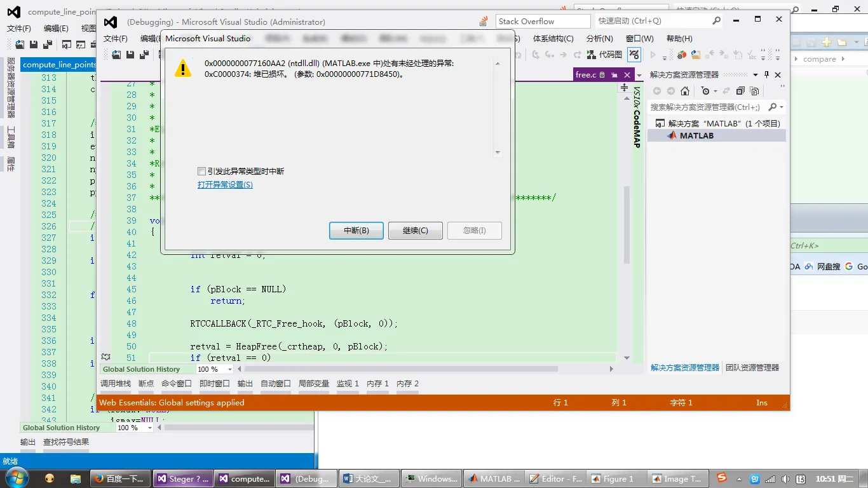The height and width of the screenshot is (488, 868).
Task: Expand the pending changes filter dropdown arrow
Action: coord(715,91)
